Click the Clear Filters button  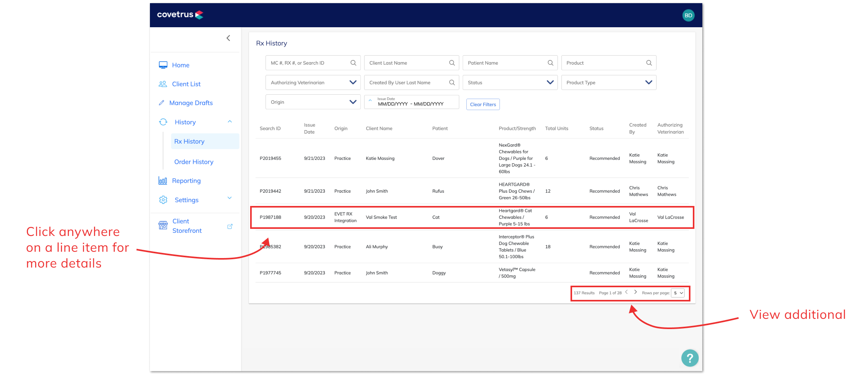point(483,105)
